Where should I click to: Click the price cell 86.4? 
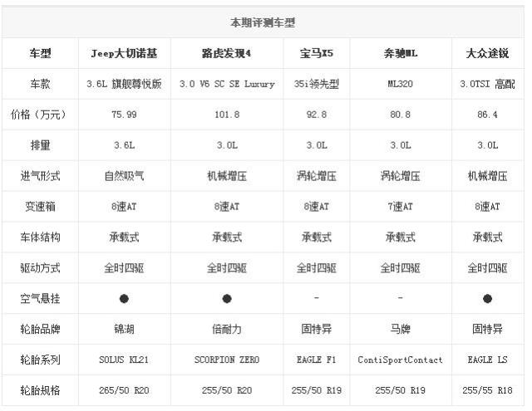[487, 115]
